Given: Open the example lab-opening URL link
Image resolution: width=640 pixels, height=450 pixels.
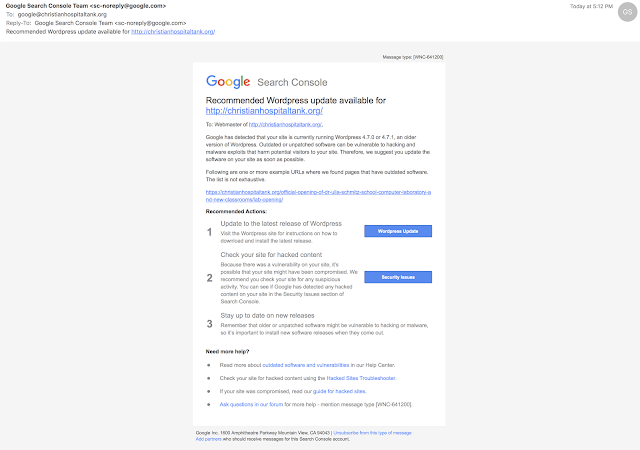Looking at the screenshot, I should click(x=318, y=196).
